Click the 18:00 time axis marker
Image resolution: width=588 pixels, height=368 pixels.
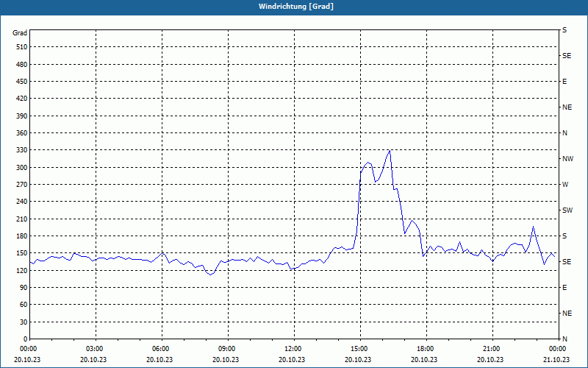tap(426, 349)
